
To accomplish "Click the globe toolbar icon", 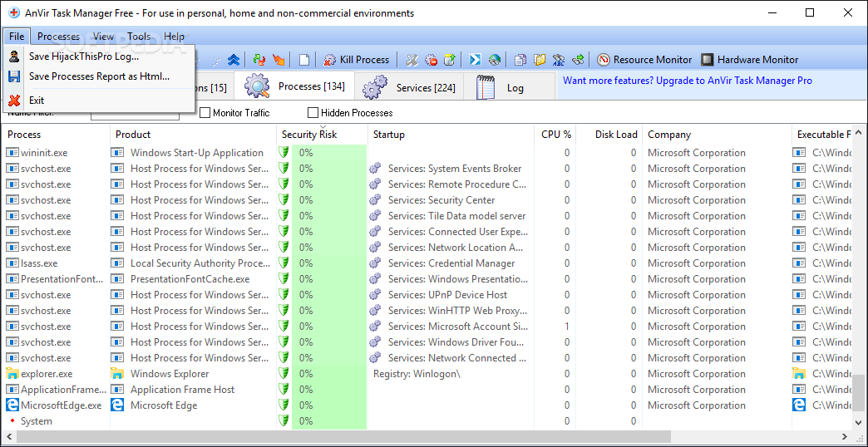I will [x=495, y=60].
